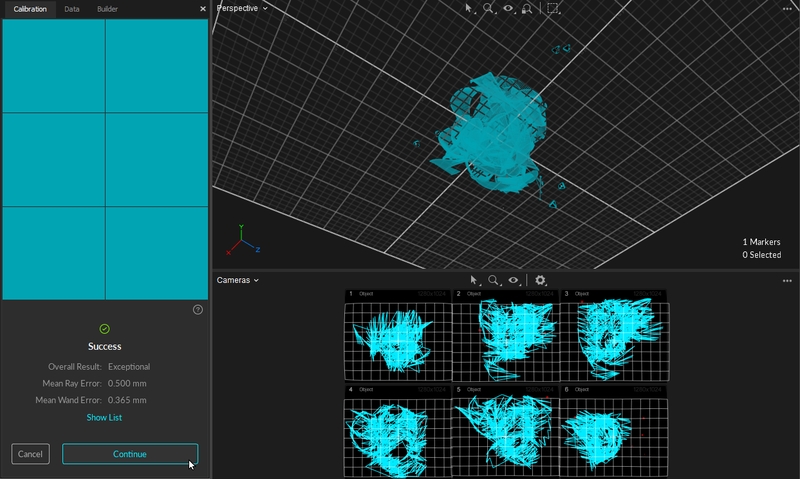
Task: Open the Show List link
Action: [104, 418]
